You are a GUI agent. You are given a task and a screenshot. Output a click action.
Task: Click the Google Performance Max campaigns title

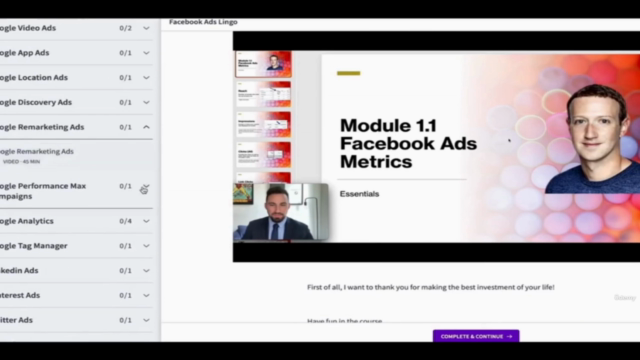tap(43, 191)
